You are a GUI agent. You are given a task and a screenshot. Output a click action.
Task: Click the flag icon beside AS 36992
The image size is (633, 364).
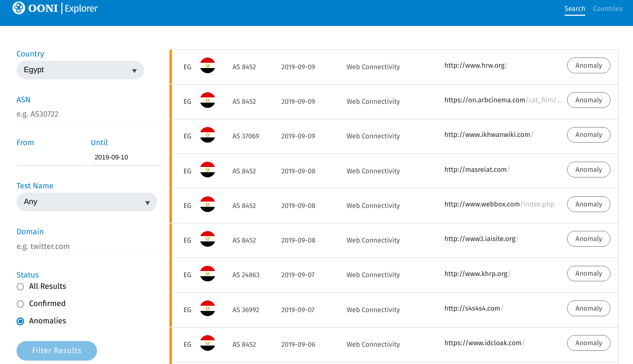(207, 309)
